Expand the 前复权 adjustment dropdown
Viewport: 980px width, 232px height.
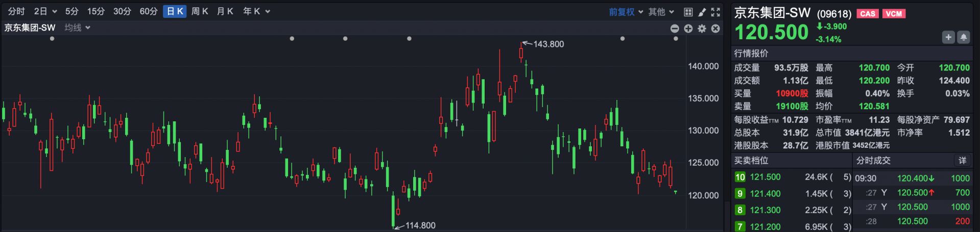[626, 12]
